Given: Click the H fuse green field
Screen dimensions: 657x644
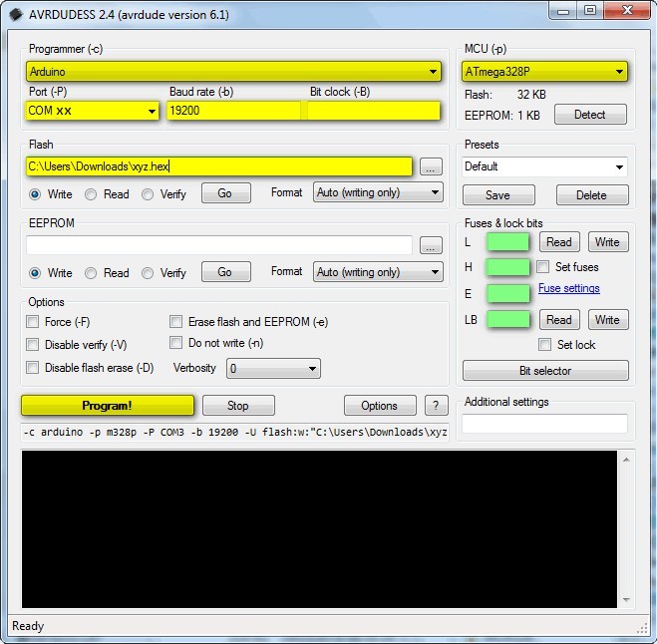Looking at the screenshot, I should tap(507, 267).
